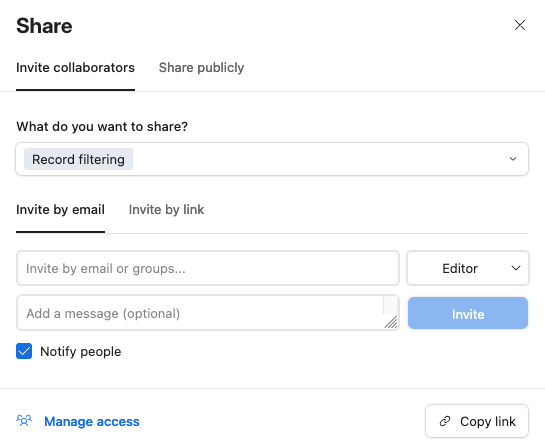
Task: Close the Share dialog with the X icon
Action: point(520,25)
